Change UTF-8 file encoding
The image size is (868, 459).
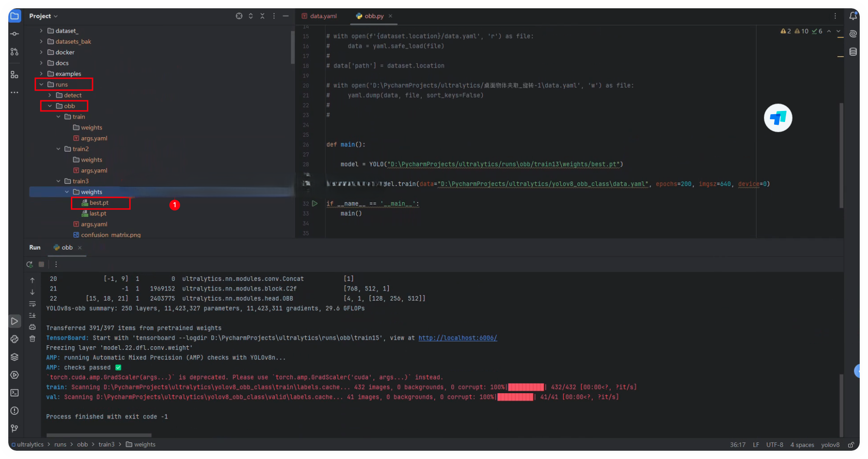775,445
